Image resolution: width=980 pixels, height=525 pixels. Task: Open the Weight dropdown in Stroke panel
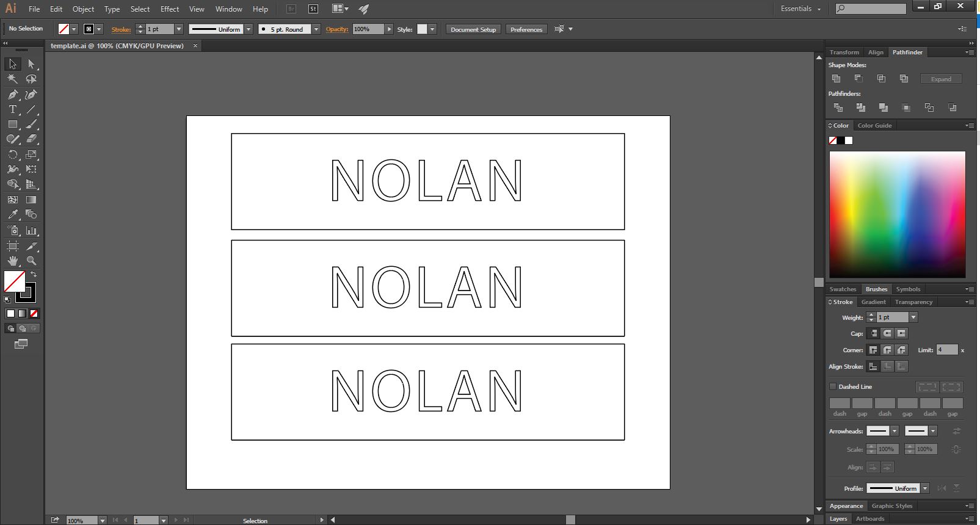913,317
